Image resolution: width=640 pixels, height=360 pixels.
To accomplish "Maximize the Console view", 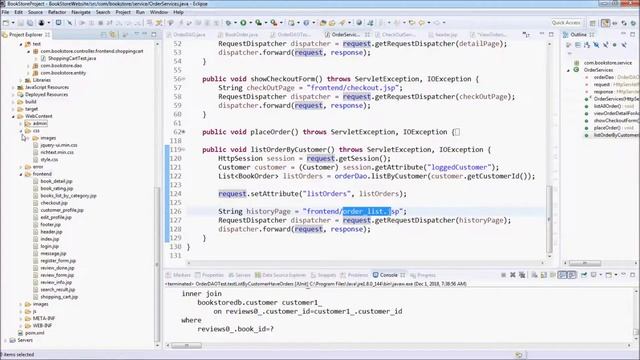I will point(633,275).
